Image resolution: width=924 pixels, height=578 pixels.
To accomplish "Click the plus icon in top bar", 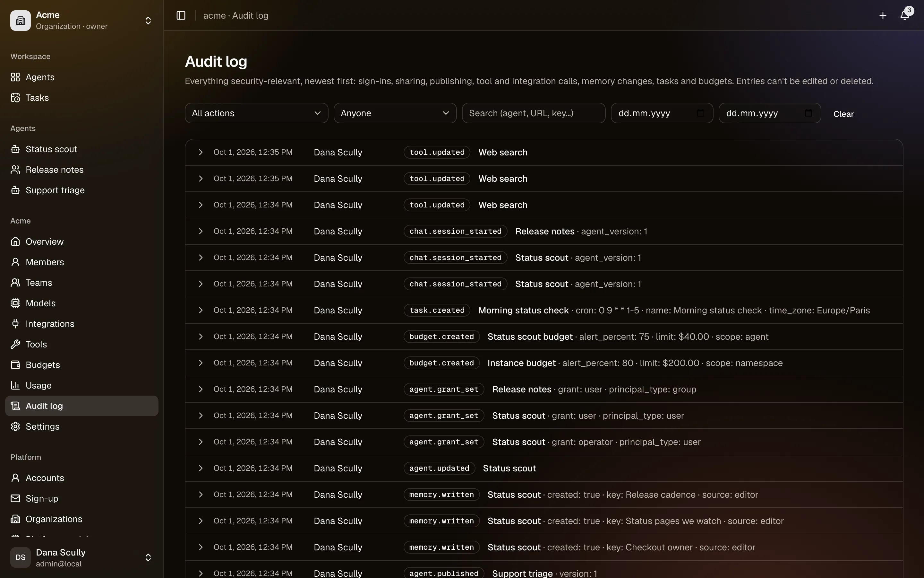I will [883, 15].
